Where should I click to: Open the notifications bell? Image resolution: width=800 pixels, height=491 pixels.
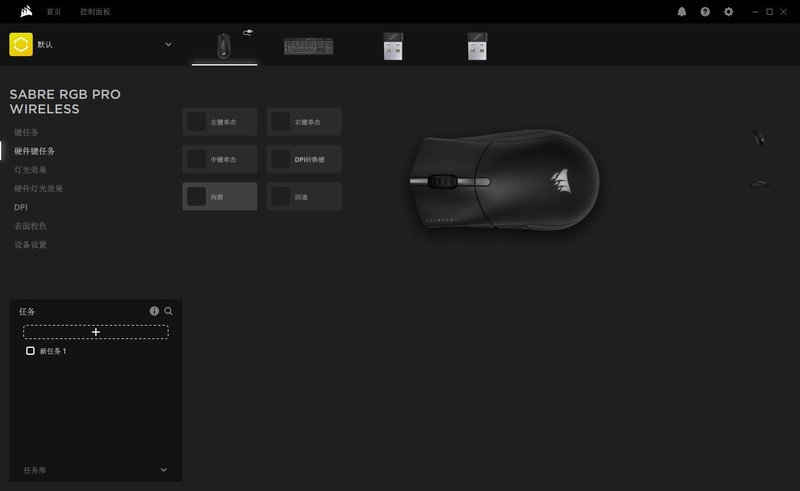[x=682, y=12]
